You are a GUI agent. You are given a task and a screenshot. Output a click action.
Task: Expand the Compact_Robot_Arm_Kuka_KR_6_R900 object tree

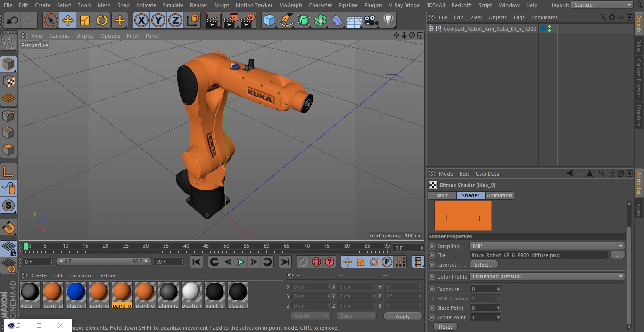point(430,29)
